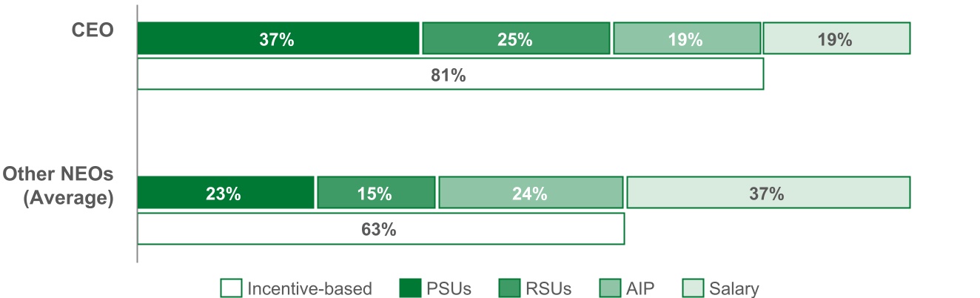Select the CEO 25% RSUs bar segment

point(516,39)
